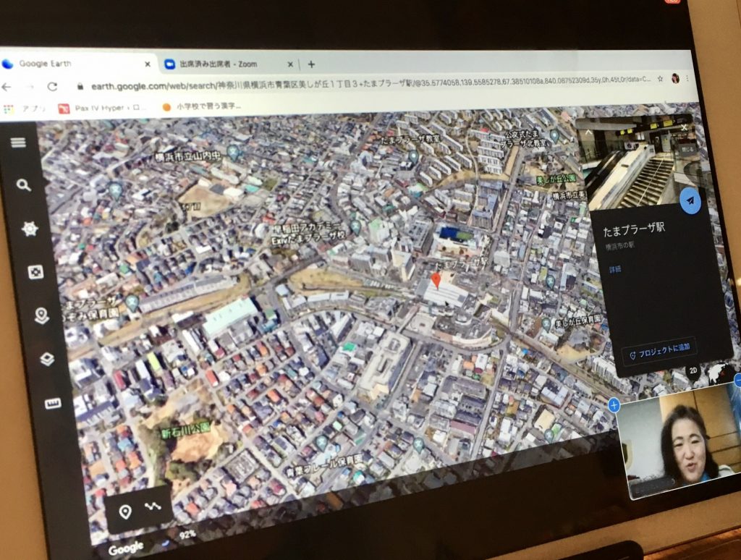Screen dimensions: 741x560
Task: Open Projects pin icon in sidebar
Action: 41,315
